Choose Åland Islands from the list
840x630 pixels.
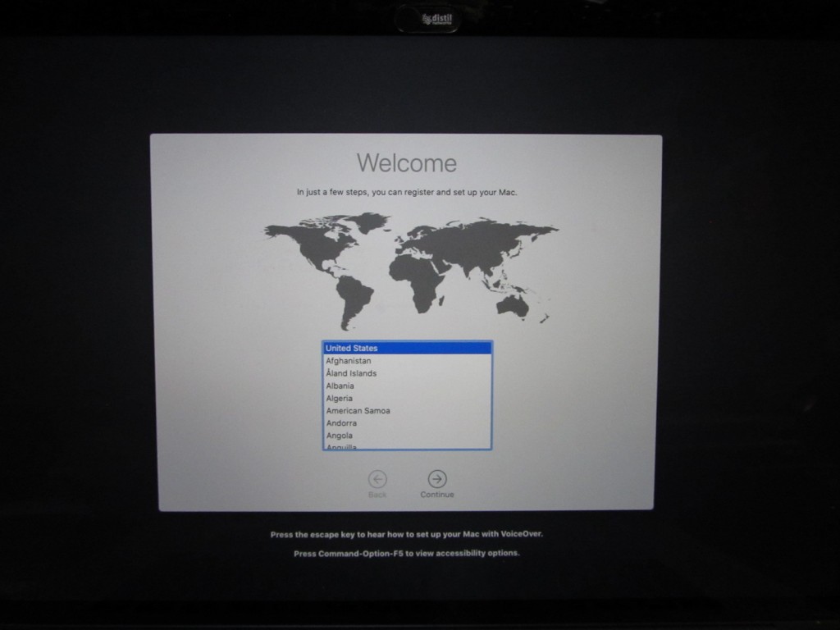(407, 373)
